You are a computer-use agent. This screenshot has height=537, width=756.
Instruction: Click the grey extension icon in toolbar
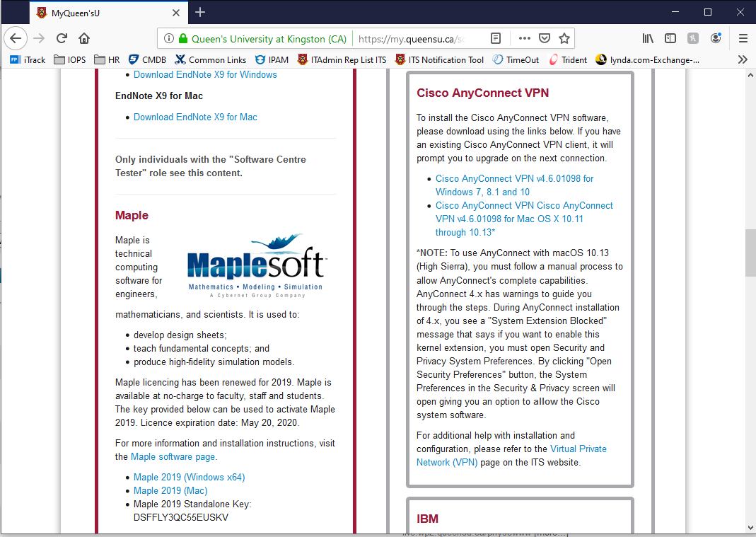tap(693, 38)
